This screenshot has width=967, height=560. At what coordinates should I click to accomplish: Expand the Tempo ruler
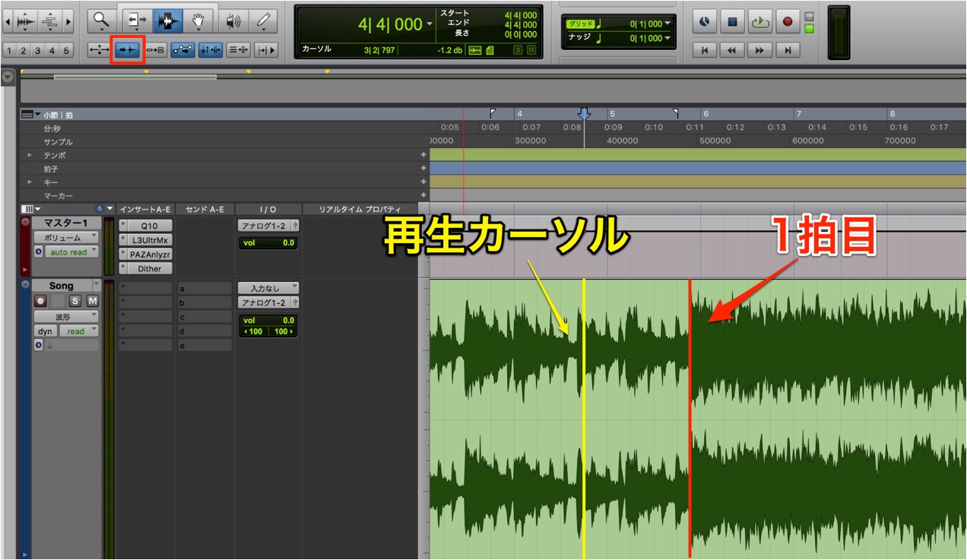pos(30,155)
